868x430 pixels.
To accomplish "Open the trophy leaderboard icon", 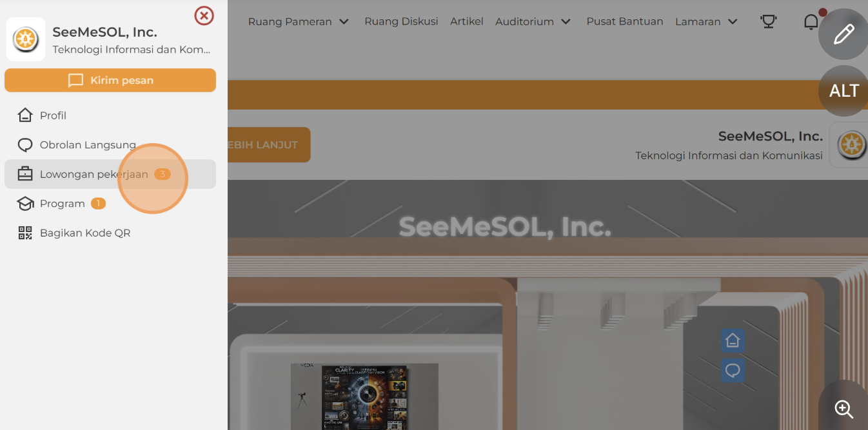I will pyautogui.click(x=768, y=21).
